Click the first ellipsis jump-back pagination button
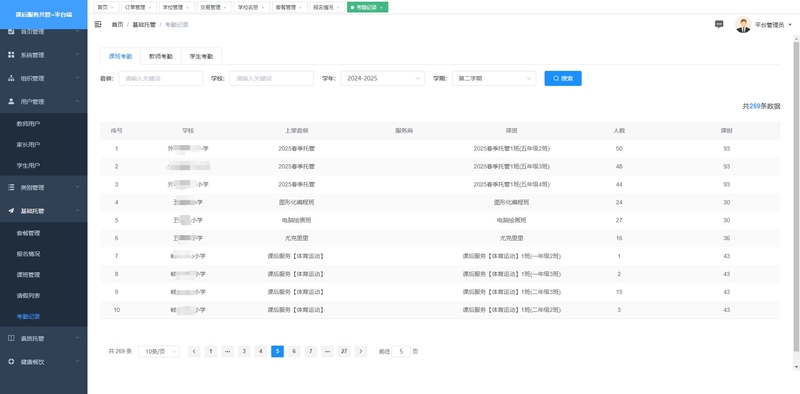The width and height of the screenshot is (800, 394). pos(228,351)
